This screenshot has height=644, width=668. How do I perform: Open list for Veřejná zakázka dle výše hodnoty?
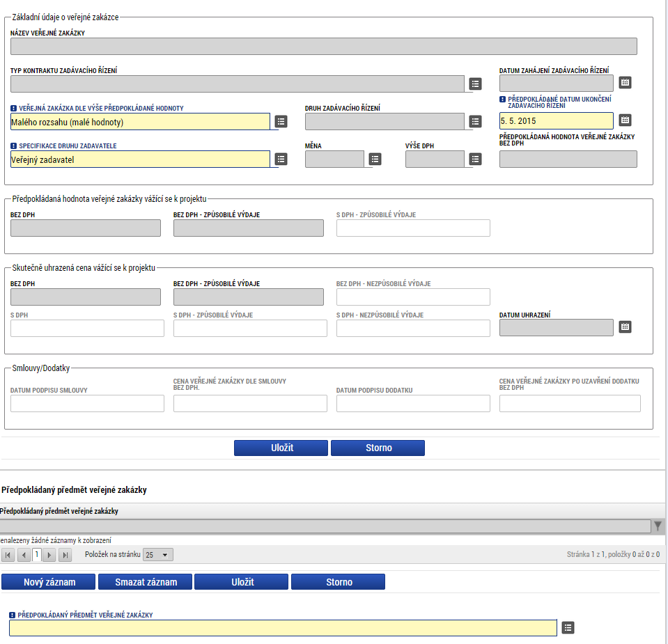[x=281, y=121]
